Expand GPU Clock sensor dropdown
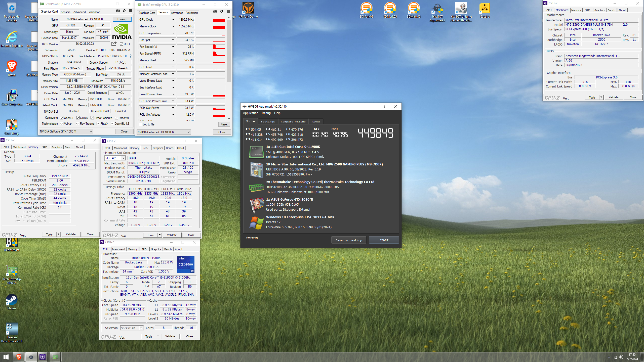This screenshot has height=362, width=644. [173, 20]
